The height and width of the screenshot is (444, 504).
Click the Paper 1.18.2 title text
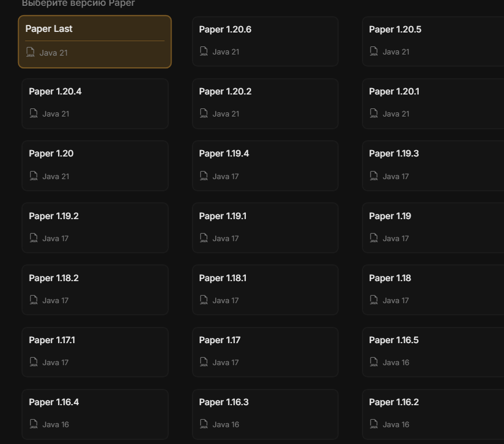click(x=54, y=278)
